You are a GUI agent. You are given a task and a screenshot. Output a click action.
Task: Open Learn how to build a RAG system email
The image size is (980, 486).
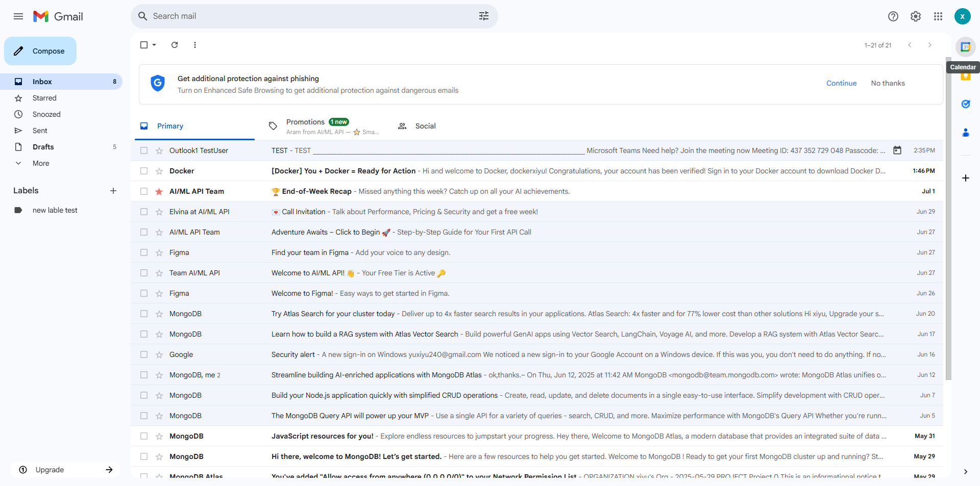[x=537, y=334]
